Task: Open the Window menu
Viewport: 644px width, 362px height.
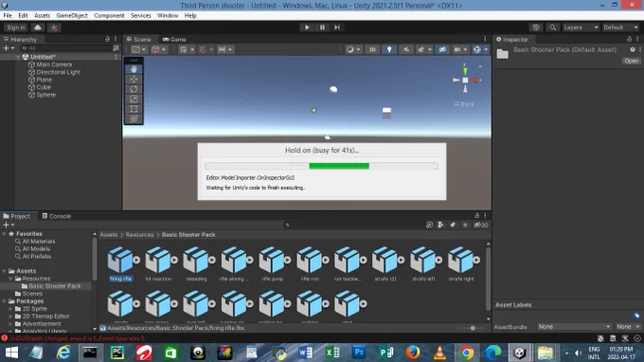Action: pos(168,15)
